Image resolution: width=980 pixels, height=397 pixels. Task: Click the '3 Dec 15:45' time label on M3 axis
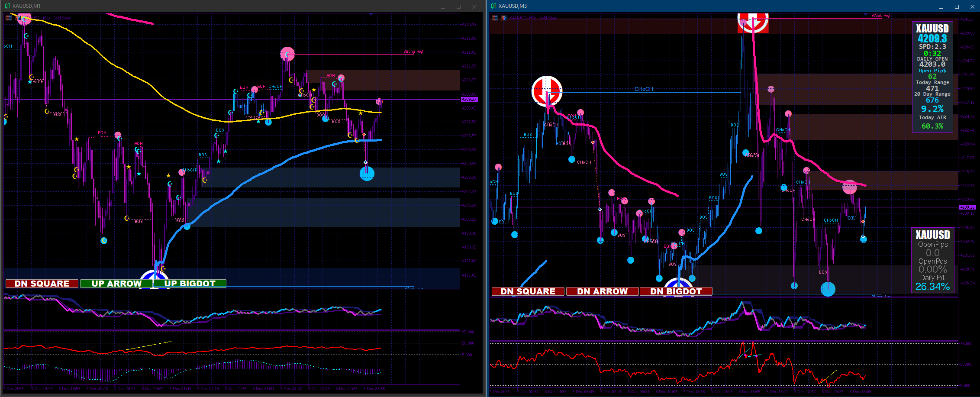tap(749, 392)
